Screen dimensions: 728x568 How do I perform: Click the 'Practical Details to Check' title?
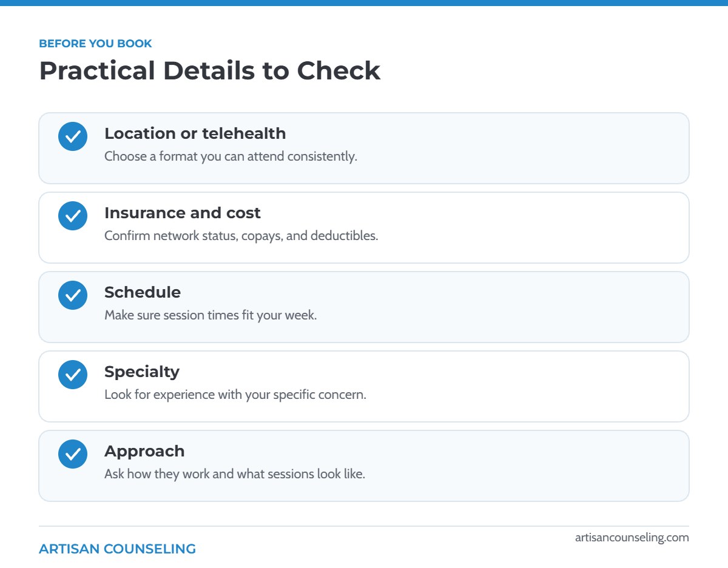click(209, 71)
